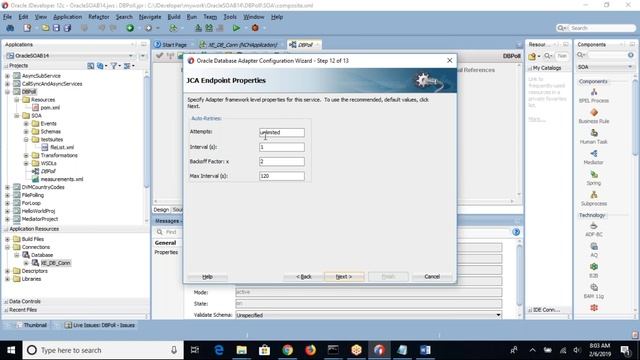Open the OracleSOAB14 application dropdown

tap(131, 56)
